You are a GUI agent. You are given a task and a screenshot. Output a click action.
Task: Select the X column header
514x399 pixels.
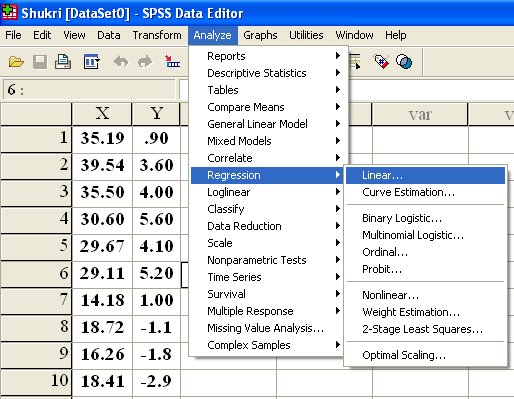click(x=102, y=114)
